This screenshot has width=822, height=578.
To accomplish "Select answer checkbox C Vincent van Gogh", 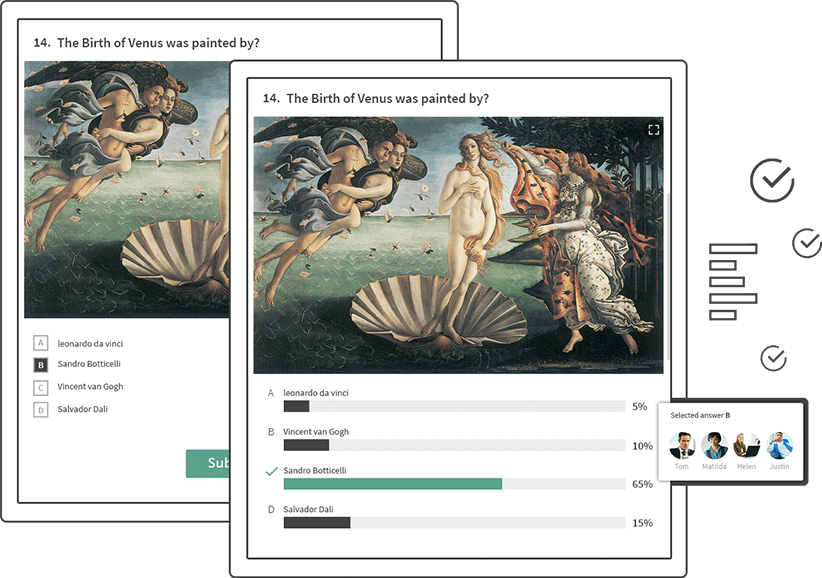I will [40, 388].
